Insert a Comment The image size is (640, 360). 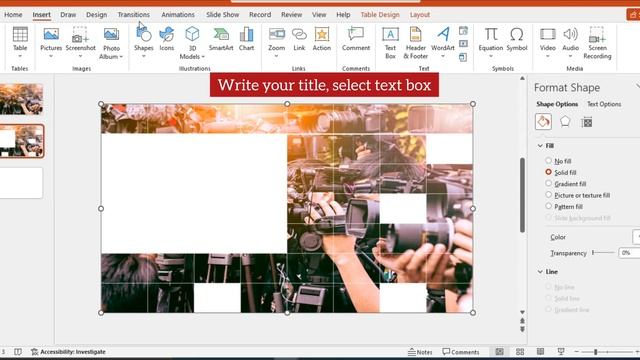pos(356,39)
